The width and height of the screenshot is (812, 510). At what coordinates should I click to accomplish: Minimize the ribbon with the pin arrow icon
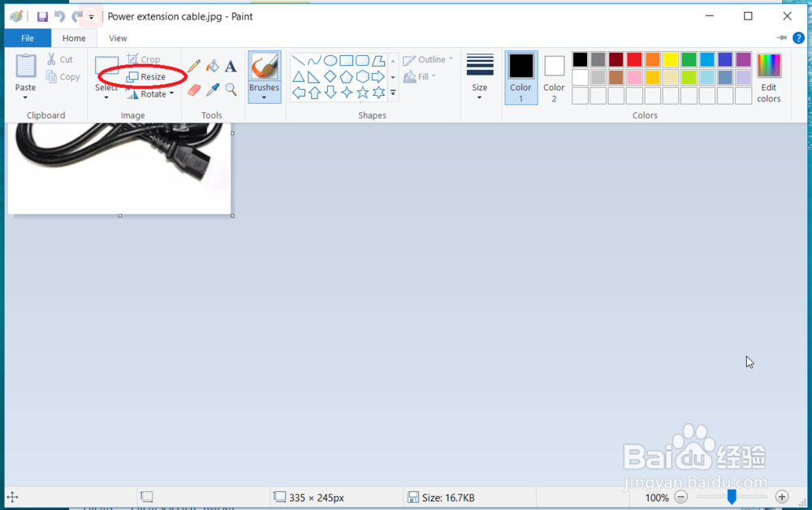click(781, 38)
